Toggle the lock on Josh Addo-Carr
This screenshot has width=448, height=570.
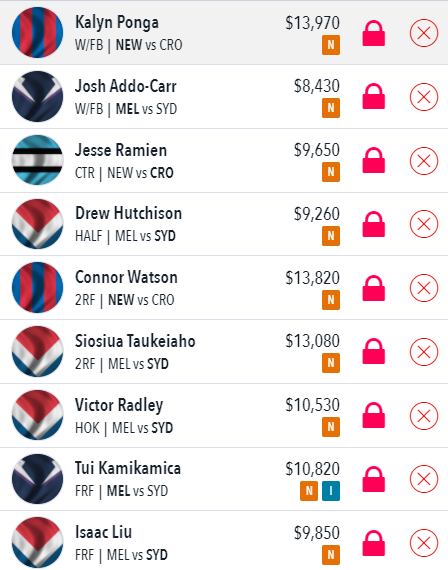click(x=373, y=96)
